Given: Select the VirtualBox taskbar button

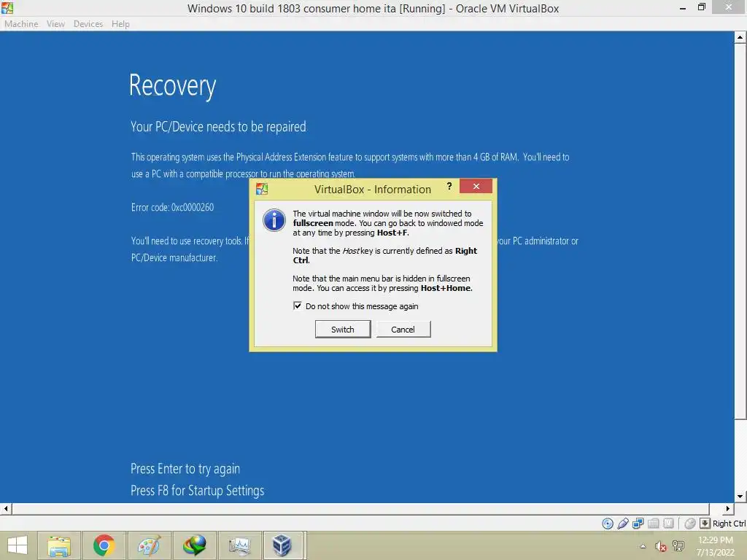Looking at the screenshot, I should pos(284,545).
